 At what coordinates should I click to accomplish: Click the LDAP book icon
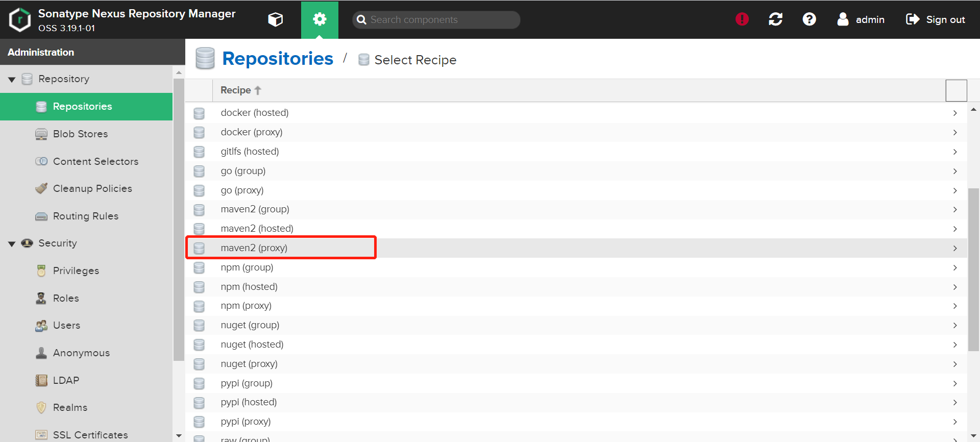pos(41,380)
